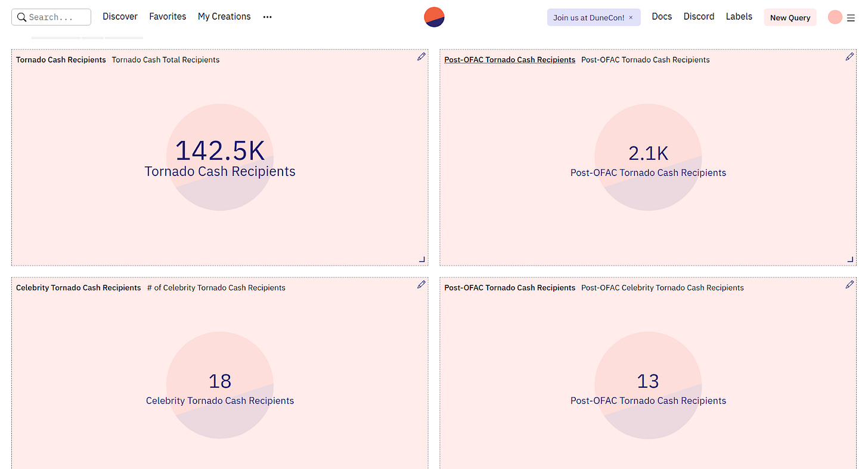This screenshot has height=469, width=868.
Task: Click the 142.5K counter value
Action: point(220,150)
